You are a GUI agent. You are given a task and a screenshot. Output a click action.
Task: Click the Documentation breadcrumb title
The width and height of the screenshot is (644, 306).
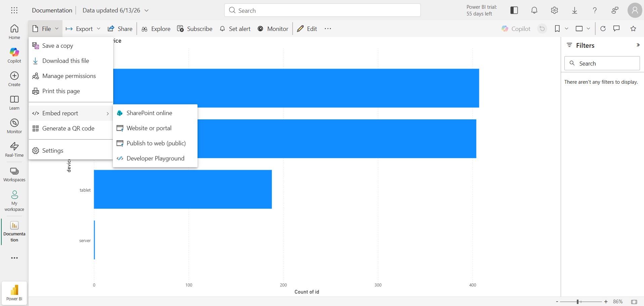[x=52, y=10]
